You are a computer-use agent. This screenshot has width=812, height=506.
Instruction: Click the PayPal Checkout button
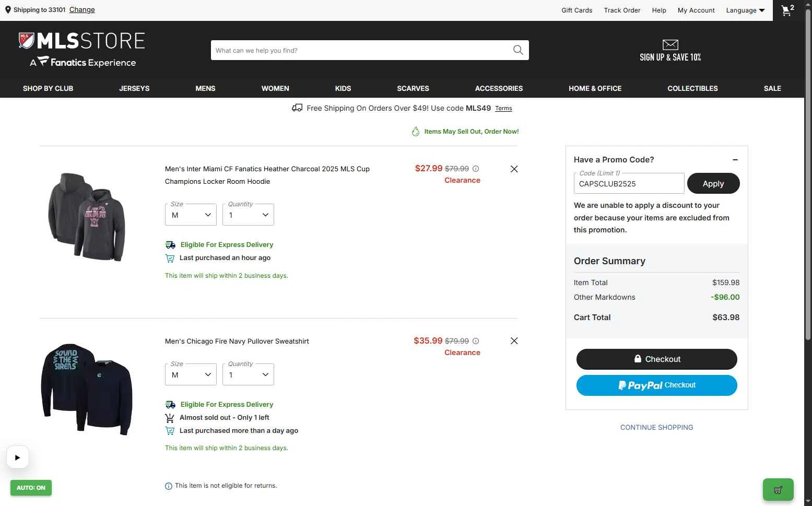pyautogui.click(x=657, y=385)
